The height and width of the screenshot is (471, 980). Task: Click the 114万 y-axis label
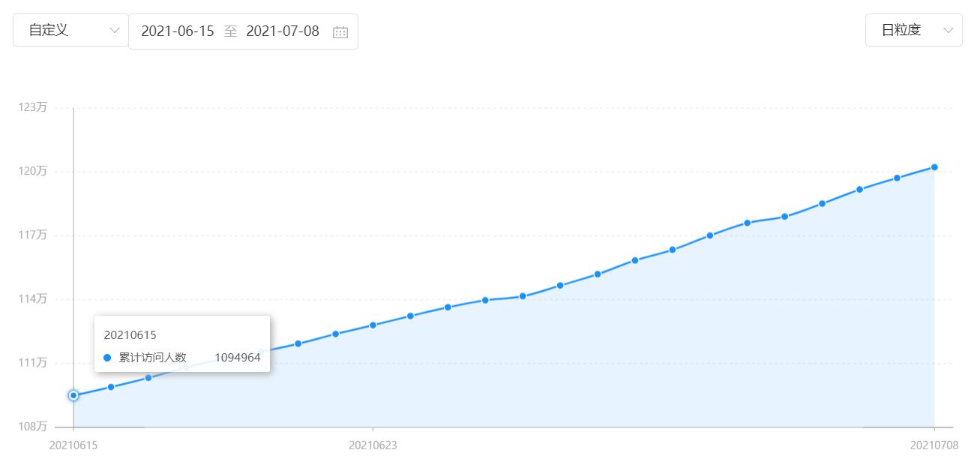[32, 298]
